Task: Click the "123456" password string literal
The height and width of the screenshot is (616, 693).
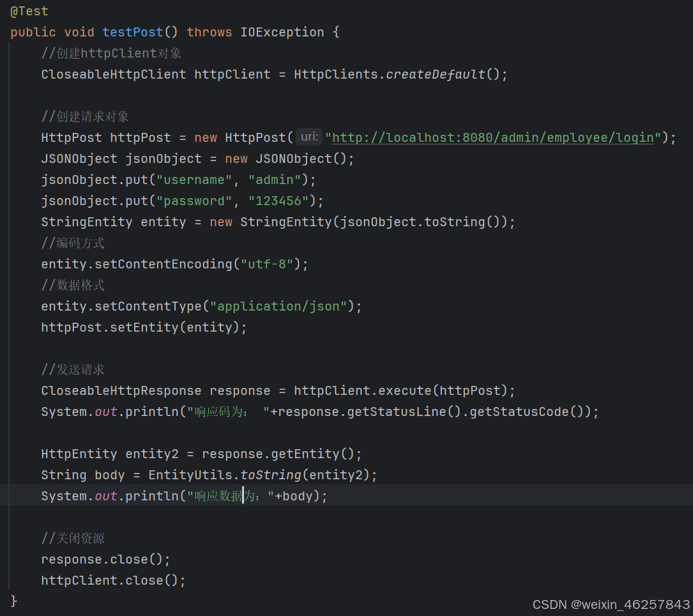Action: tap(278, 200)
